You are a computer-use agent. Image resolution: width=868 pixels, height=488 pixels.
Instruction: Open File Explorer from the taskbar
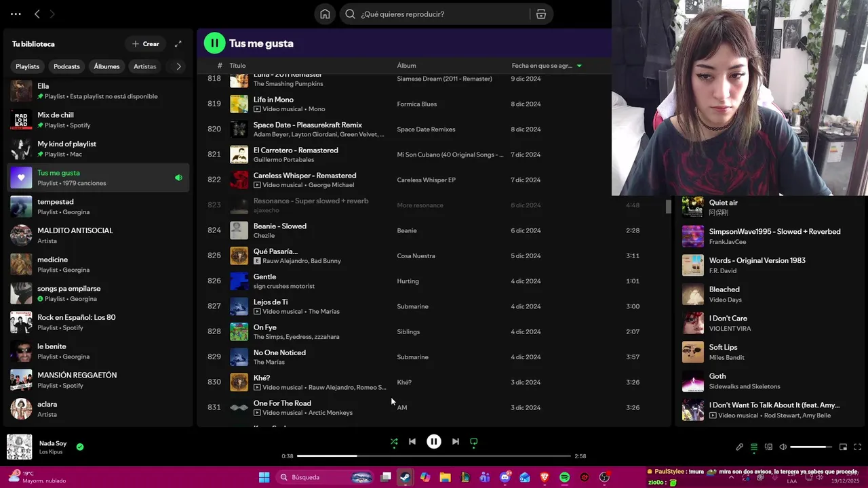(x=445, y=477)
